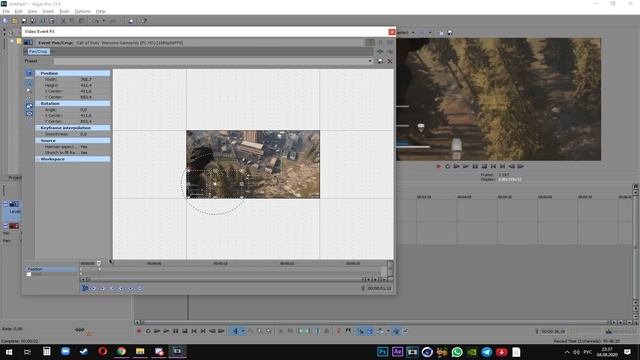
Task: Open Google Chrome from the taskbar
Action: point(121,351)
